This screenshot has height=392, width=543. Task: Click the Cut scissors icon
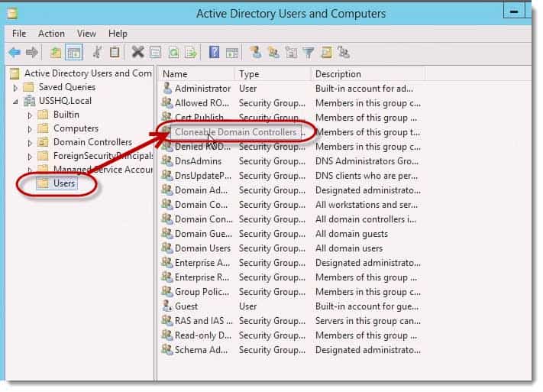click(97, 53)
